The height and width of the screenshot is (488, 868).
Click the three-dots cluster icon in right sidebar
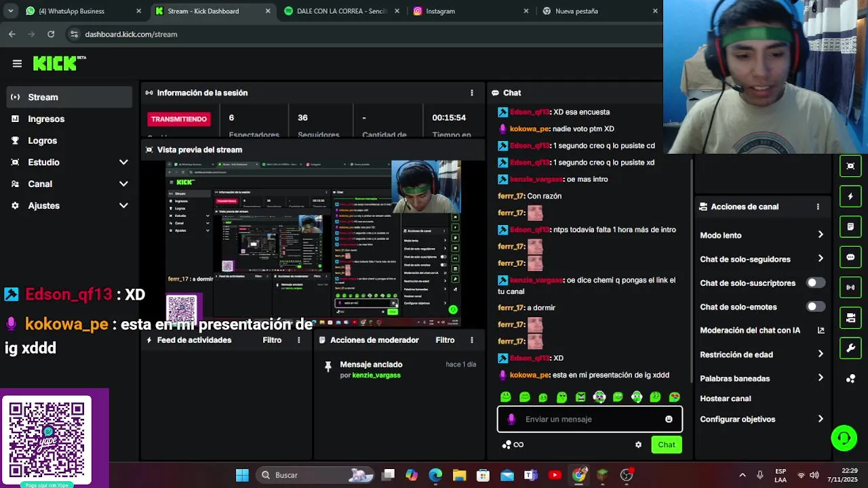[x=850, y=379]
